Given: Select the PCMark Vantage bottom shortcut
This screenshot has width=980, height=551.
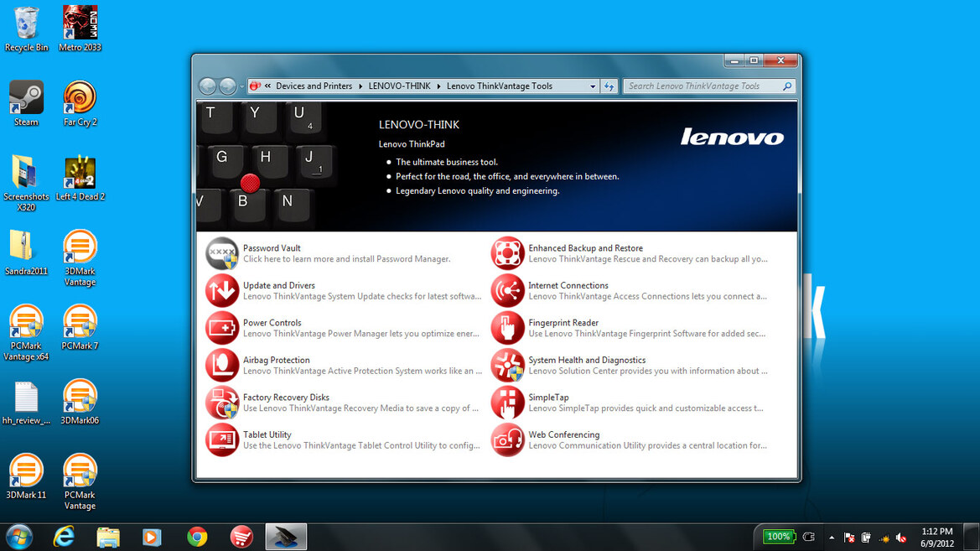Looking at the screenshot, I should (80, 481).
